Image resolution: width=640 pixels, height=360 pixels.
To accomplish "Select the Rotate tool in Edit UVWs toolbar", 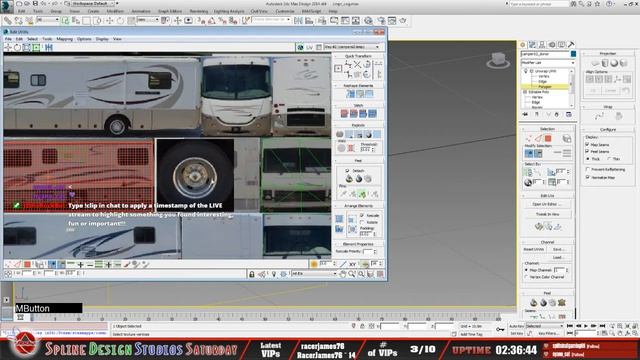I will (17, 47).
